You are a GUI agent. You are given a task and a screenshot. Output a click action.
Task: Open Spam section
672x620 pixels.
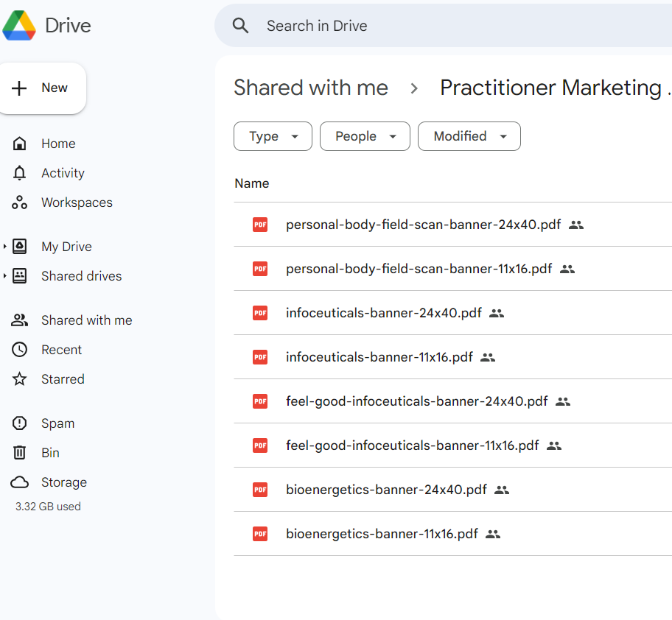pos(58,423)
